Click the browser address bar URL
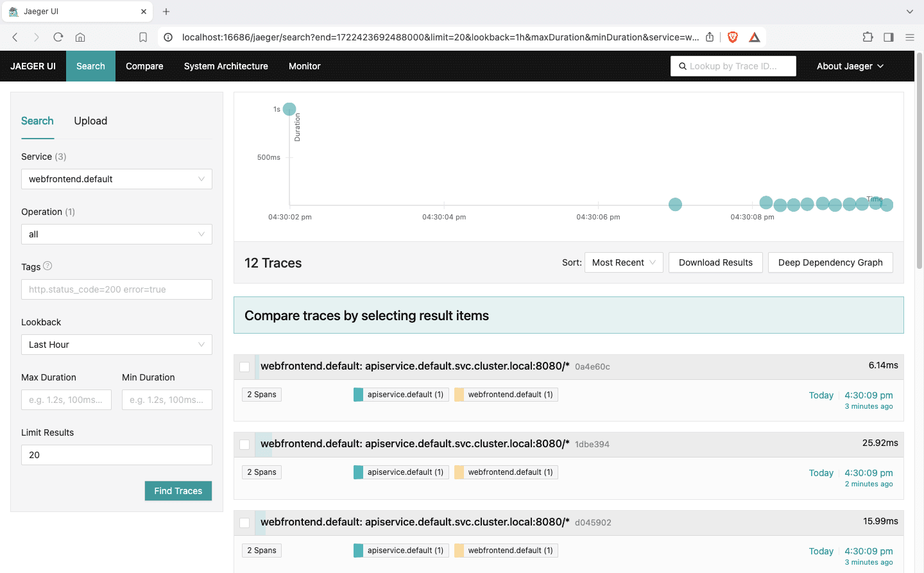 (x=440, y=37)
